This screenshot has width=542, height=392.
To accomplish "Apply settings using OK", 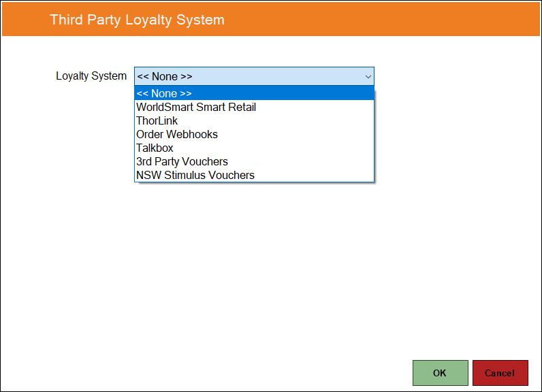I will tap(440, 373).
